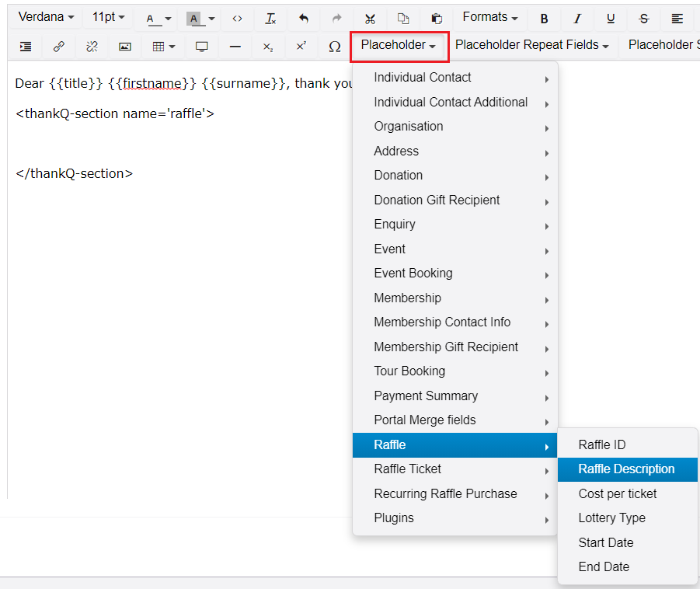Click the clear formatting icon
The image size is (700, 589).
click(270, 19)
